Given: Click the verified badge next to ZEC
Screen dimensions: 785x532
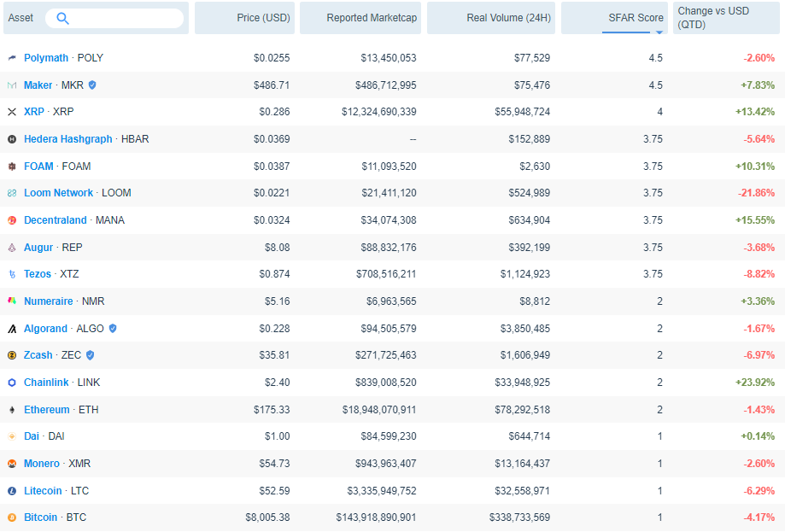Looking at the screenshot, I should (x=90, y=355).
